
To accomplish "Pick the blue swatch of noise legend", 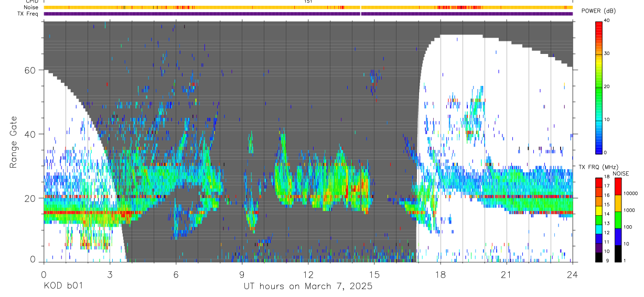I will tap(618, 237).
